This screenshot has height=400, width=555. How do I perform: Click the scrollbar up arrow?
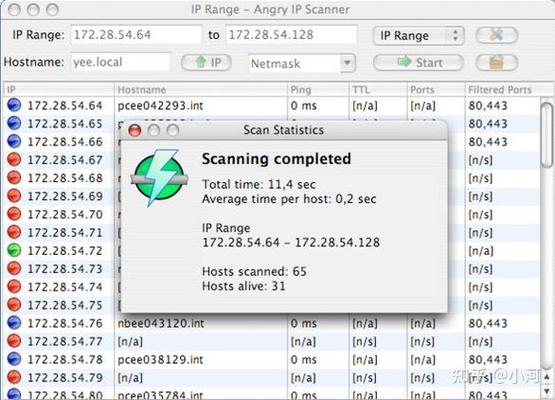coord(547,376)
